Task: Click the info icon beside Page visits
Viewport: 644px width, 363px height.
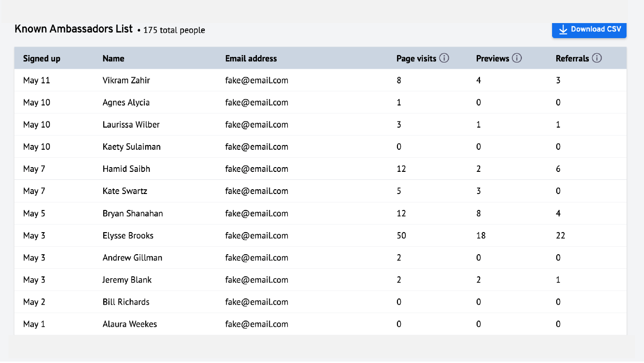Action: point(444,58)
